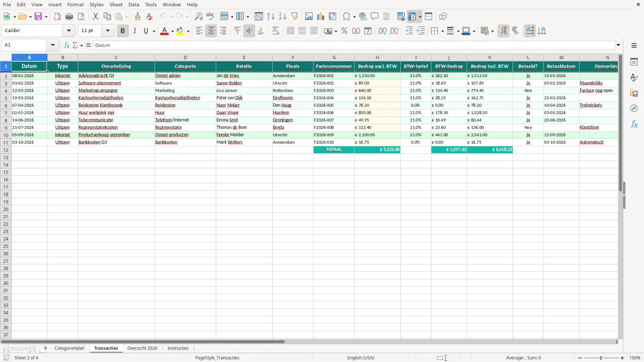
Task: Toggle Underline formatting
Action: point(145,31)
